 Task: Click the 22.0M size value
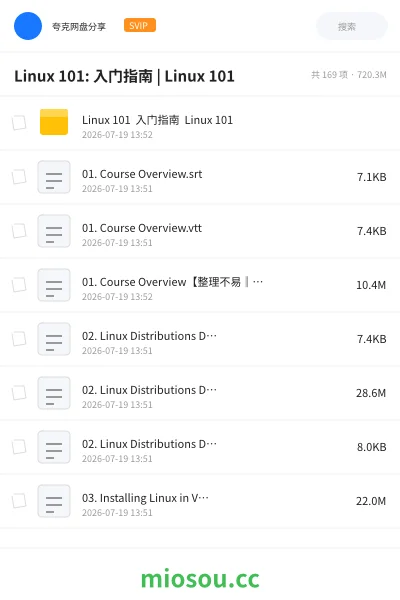[x=371, y=501]
